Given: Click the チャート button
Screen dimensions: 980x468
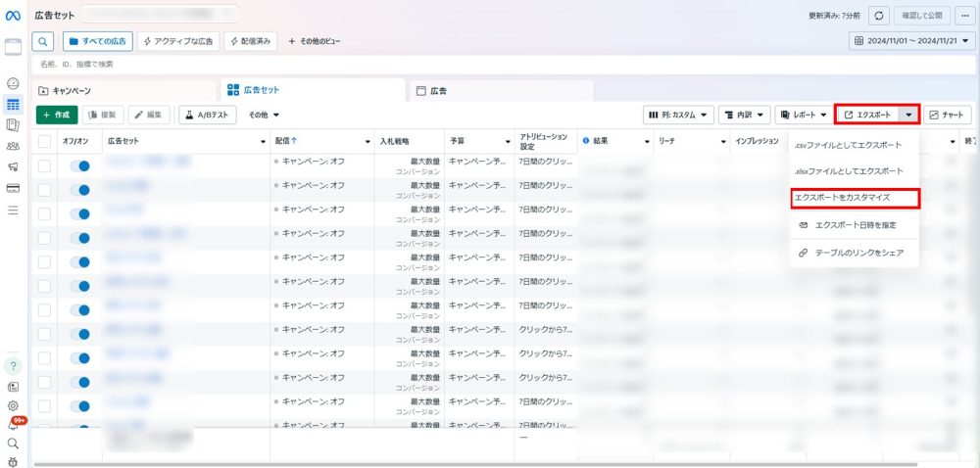Looking at the screenshot, I should point(948,115).
